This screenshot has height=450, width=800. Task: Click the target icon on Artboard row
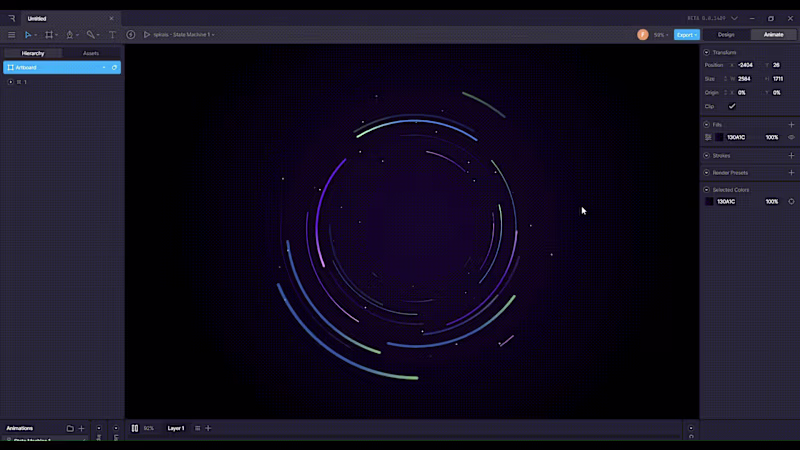[114, 67]
